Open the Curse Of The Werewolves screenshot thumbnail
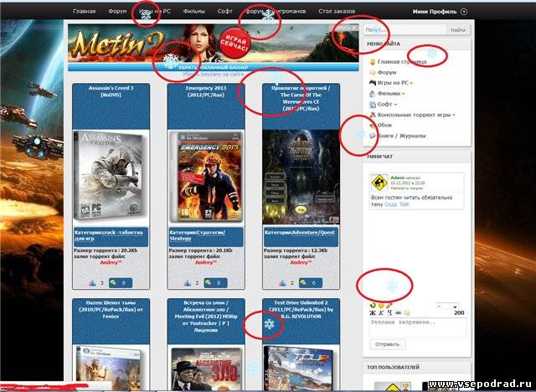The image size is (536, 392). (x=301, y=177)
